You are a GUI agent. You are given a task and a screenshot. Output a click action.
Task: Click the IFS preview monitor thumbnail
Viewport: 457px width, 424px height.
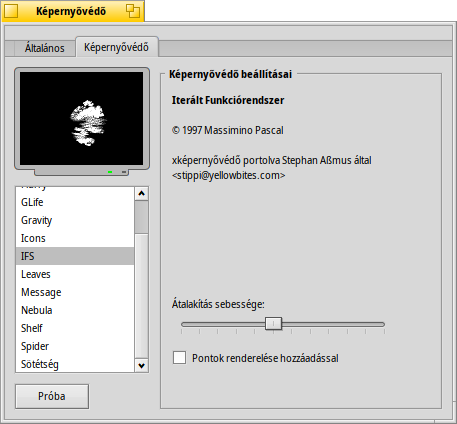(82, 121)
